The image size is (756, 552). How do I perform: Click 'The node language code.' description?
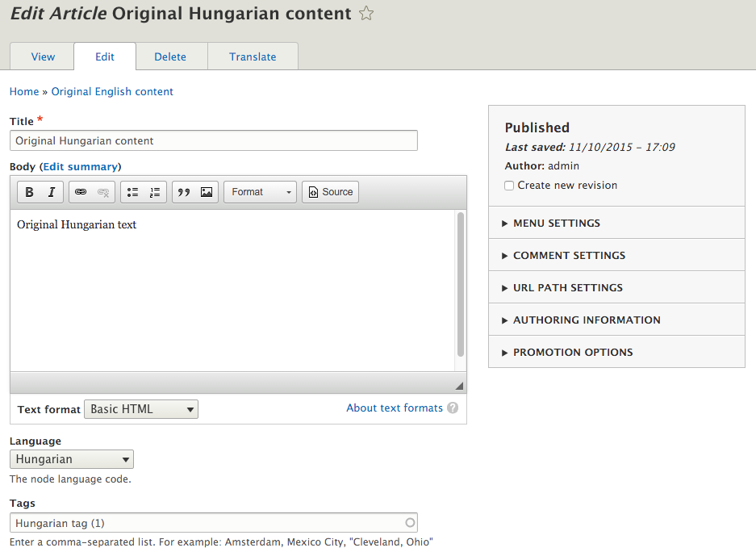click(x=70, y=479)
